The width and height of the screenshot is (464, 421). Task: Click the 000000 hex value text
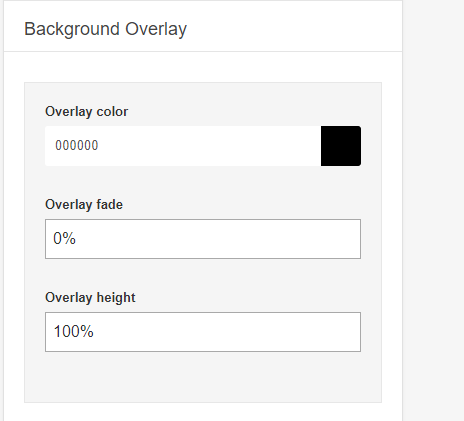coord(77,146)
